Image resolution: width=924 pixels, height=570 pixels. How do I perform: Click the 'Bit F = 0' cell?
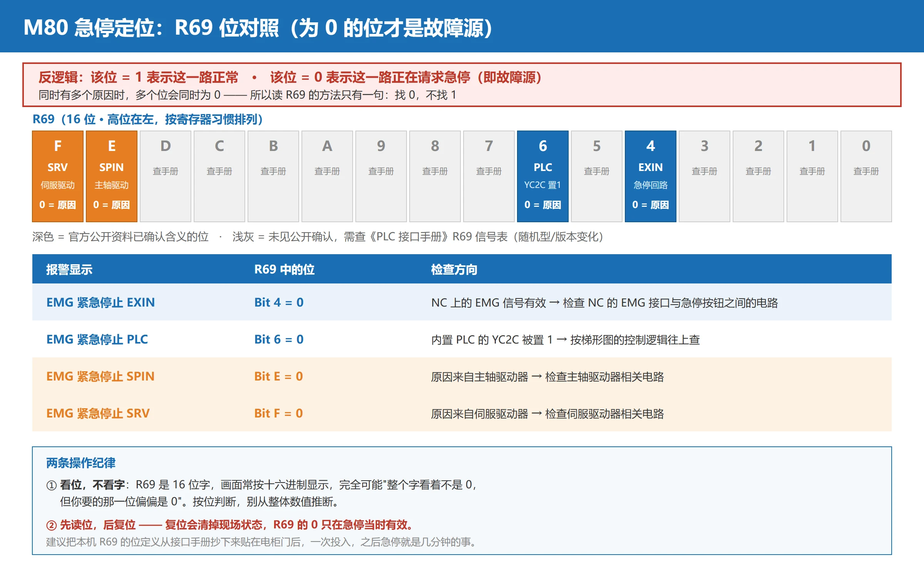(x=278, y=413)
